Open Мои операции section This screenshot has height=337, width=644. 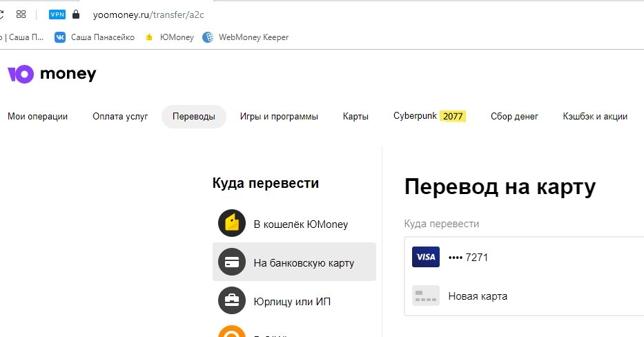[x=37, y=117]
